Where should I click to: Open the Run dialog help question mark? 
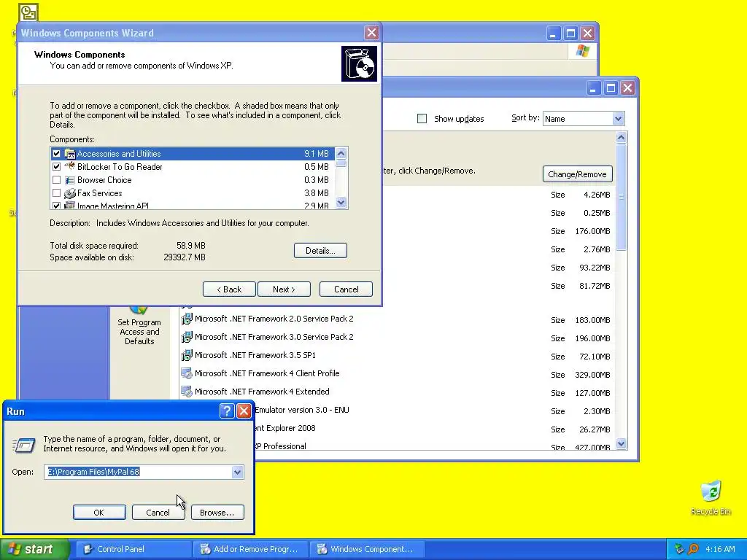pos(227,411)
